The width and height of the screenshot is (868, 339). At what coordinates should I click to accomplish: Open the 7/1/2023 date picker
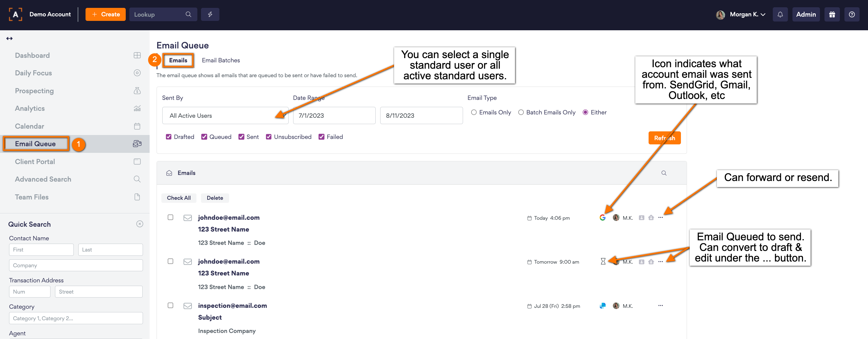coord(334,115)
